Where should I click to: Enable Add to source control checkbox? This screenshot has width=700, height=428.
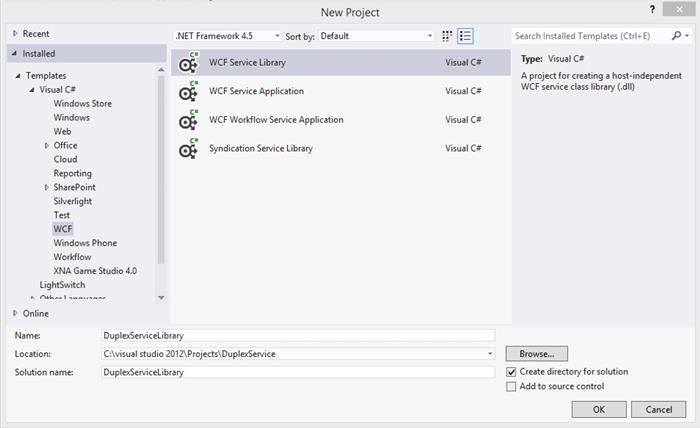(511, 386)
